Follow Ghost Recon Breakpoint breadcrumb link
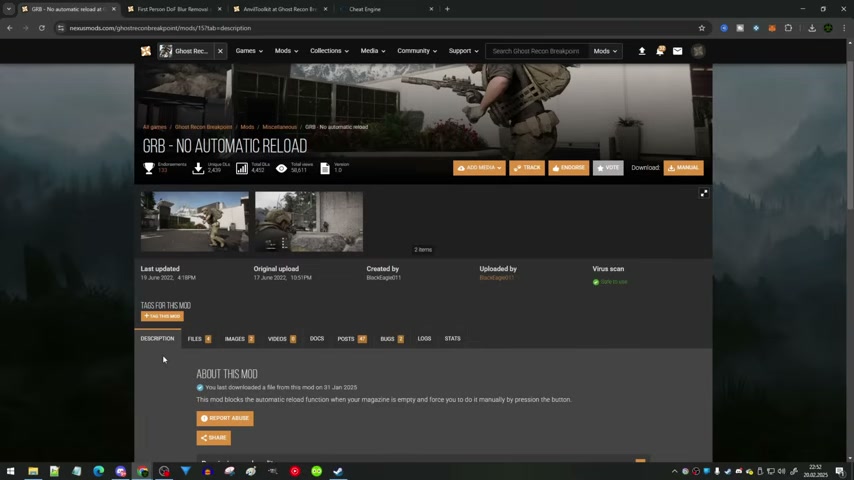854x480 pixels. pyautogui.click(x=203, y=127)
